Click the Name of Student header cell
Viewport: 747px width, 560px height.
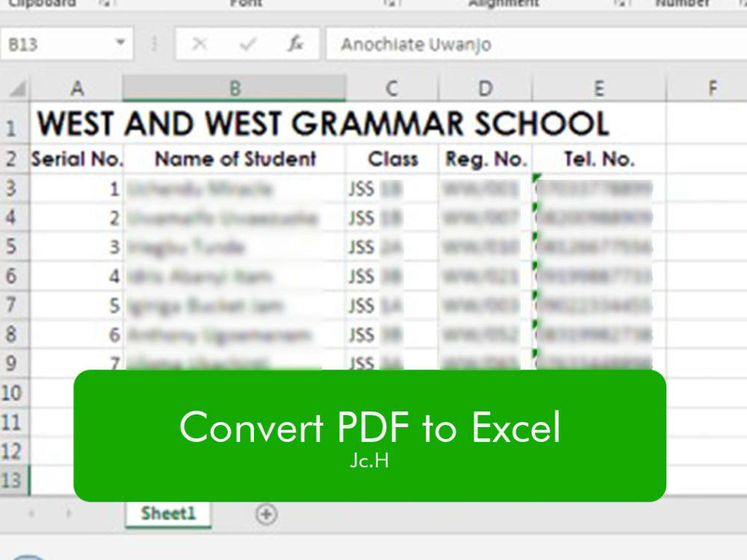coord(235,159)
